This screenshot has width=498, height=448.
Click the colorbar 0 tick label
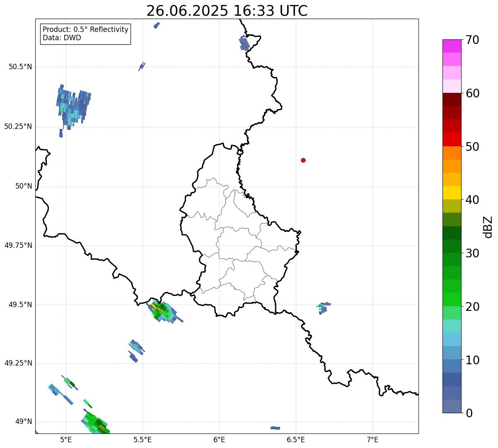[x=469, y=413]
